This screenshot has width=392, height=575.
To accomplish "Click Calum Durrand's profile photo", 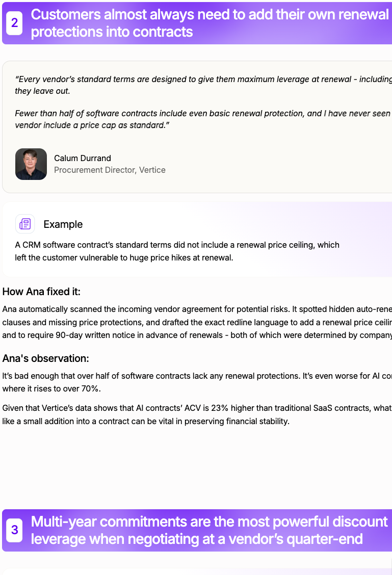I will [x=31, y=164].
